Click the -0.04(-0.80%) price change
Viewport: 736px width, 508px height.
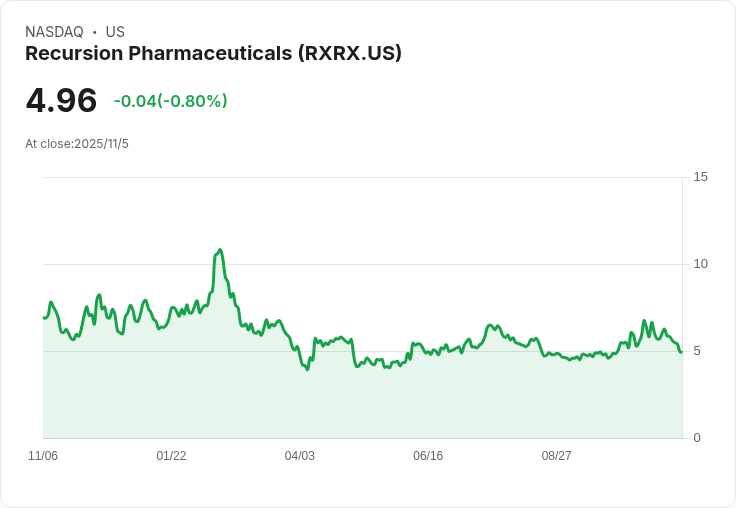point(170,101)
